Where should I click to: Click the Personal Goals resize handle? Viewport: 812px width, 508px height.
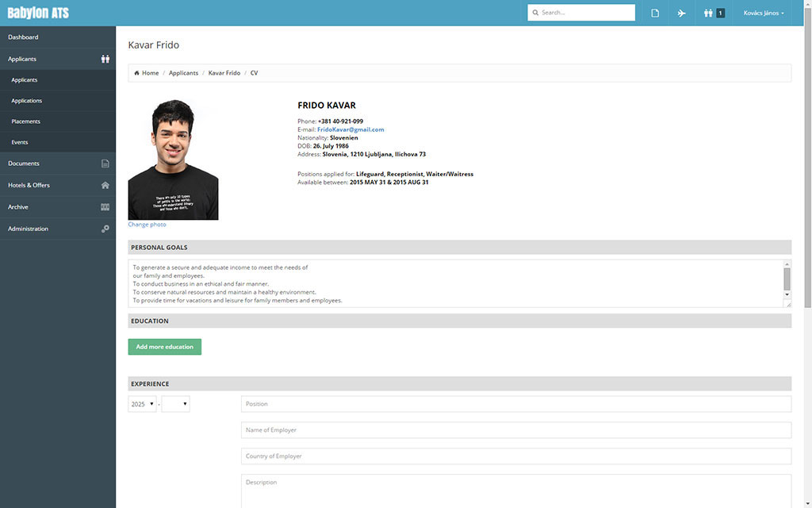(788, 304)
